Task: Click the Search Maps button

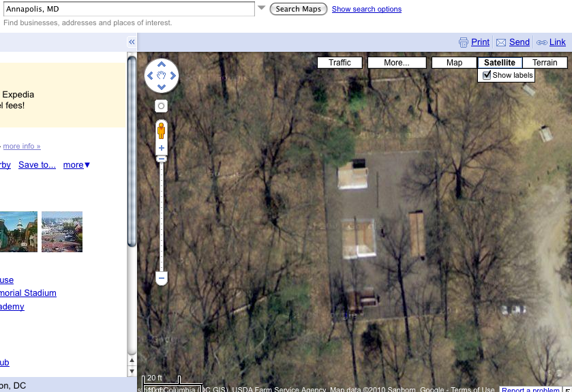Action: (x=299, y=9)
